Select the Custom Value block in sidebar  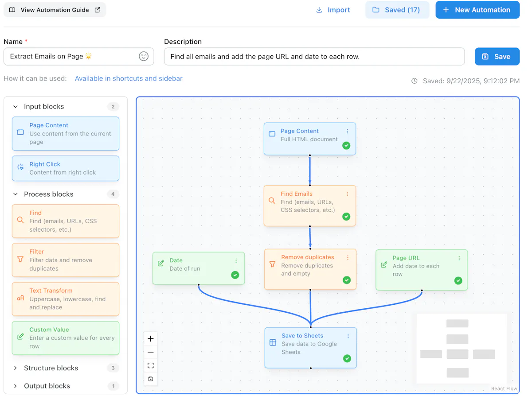click(x=66, y=338)
